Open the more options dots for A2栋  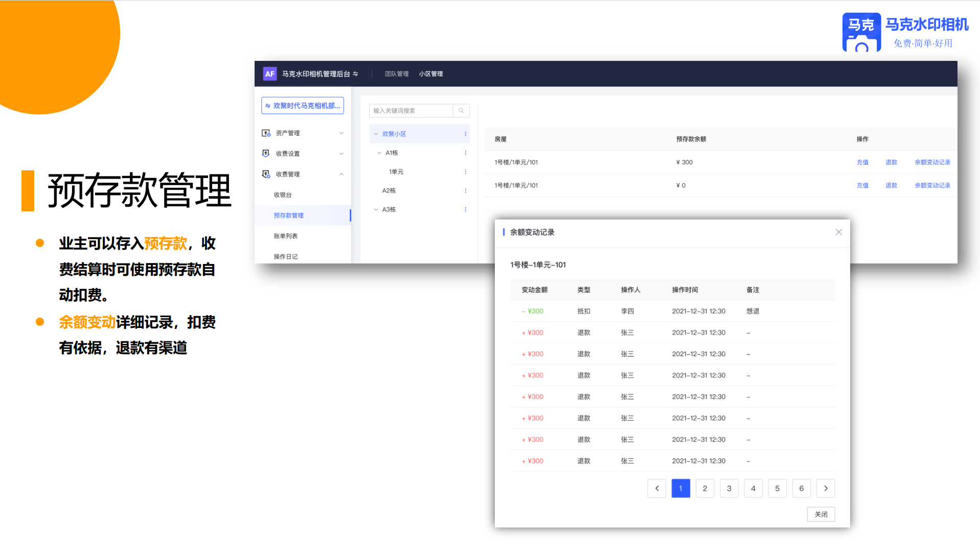click(465, 191)
